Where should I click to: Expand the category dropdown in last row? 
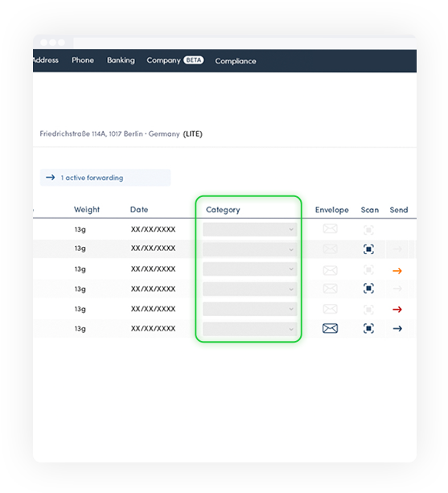pyautogui.click(x=250, y=329)
